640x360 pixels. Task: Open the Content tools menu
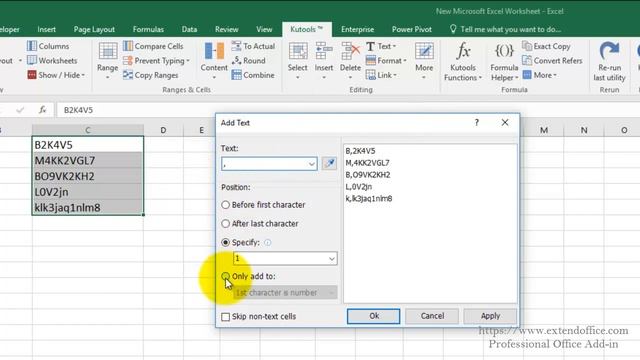click(214, 60)
